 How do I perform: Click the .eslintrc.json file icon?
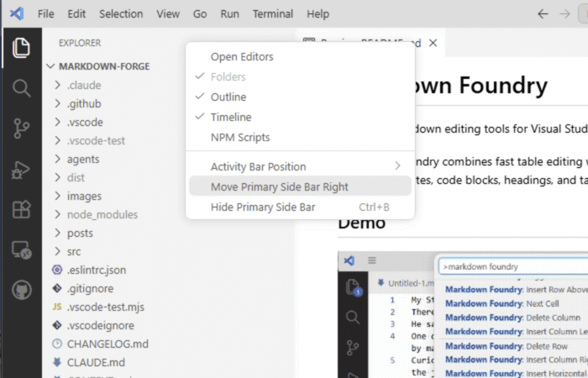pos(57,270)
